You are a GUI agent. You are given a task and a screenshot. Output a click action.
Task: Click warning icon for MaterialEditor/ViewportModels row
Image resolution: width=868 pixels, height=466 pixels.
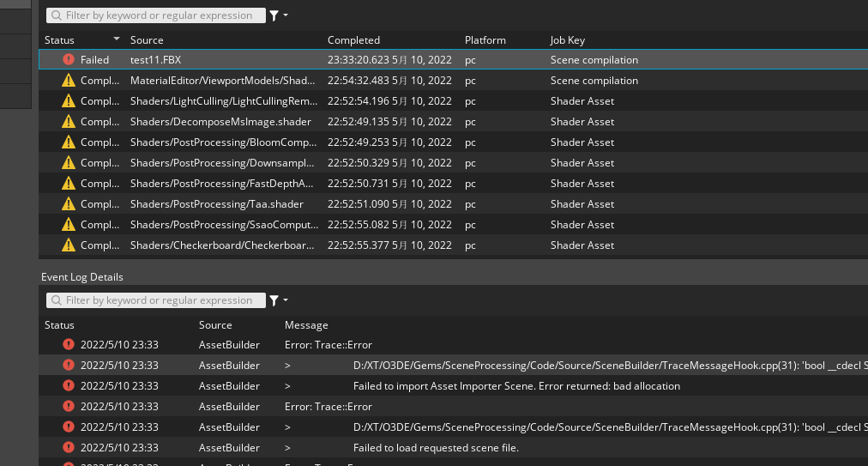[68, 81]
